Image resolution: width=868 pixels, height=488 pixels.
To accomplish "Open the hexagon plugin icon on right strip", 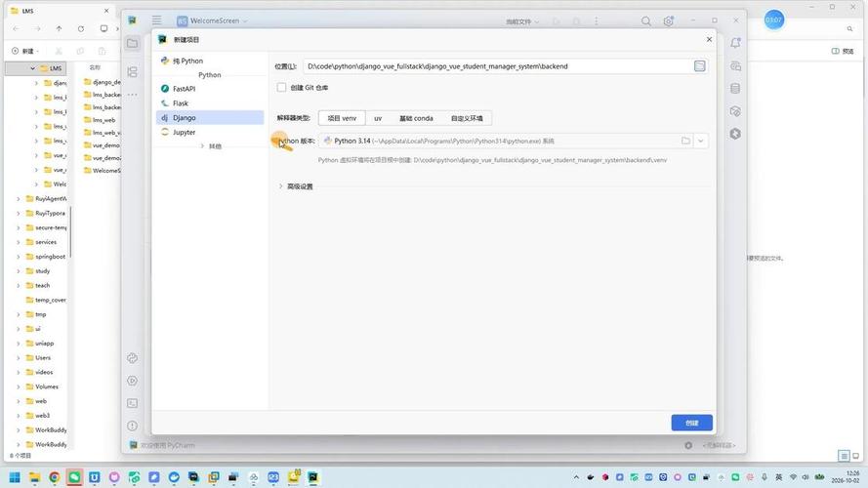I will (x=735, y=134).
